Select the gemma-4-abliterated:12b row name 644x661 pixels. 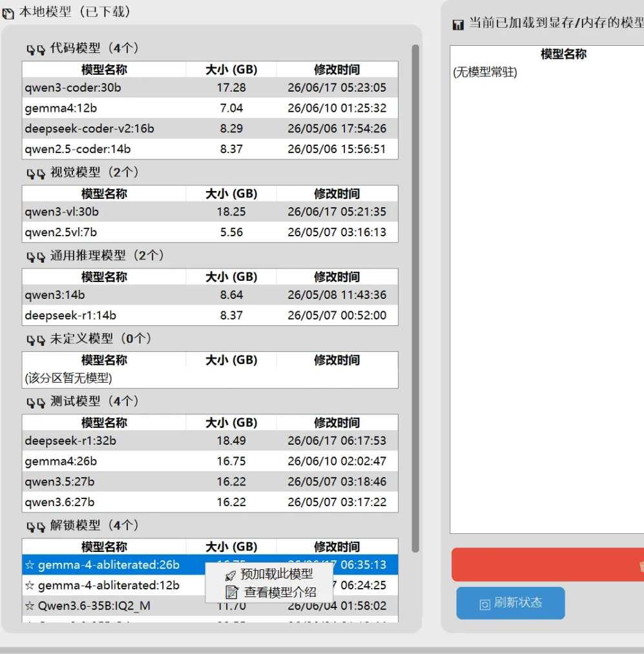tap(109, 585)
